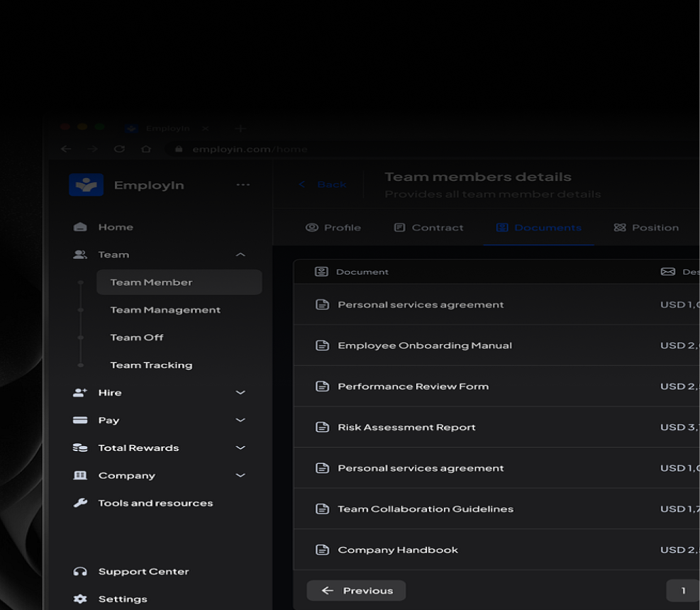Expand the Pay section chevron
The image size is (700, 610).
[240, 420]
